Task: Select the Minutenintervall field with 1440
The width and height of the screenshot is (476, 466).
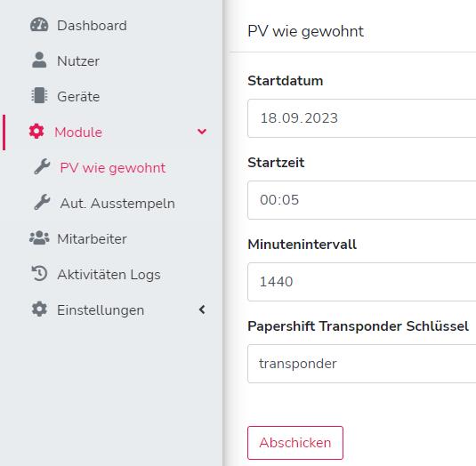Action: point(362,282)
